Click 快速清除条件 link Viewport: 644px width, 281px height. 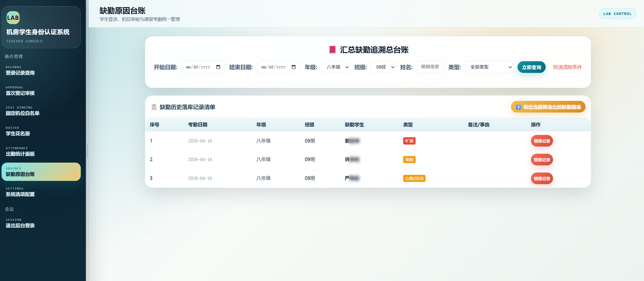[x=568, y=67]
